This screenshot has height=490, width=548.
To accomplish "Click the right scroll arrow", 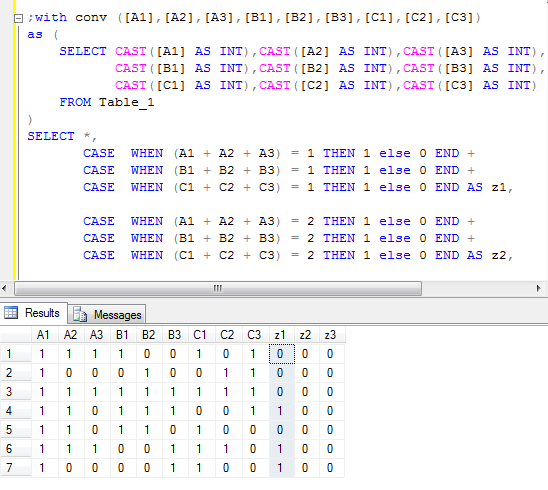I will click(x=539, y=288).
